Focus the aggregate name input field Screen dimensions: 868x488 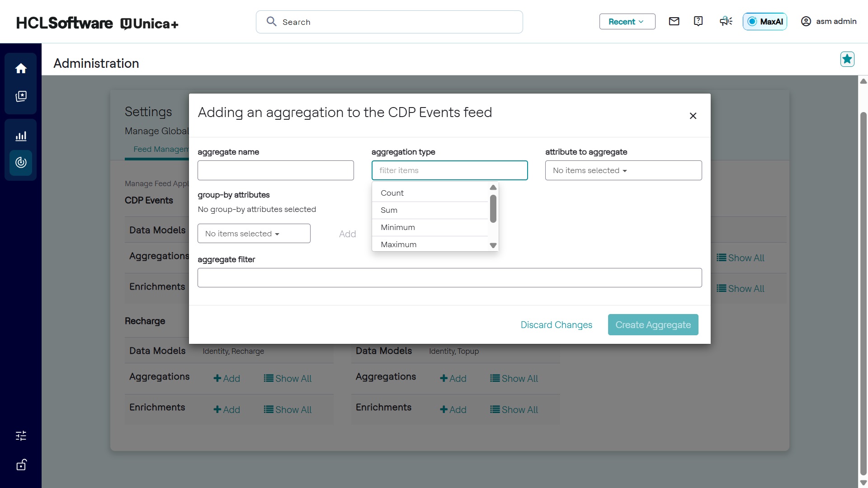[x=275, y=170]
